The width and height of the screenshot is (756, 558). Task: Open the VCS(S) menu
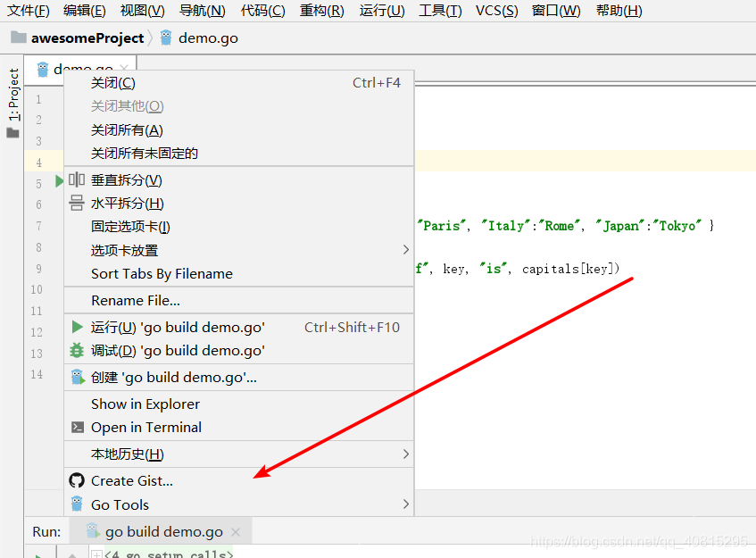(496, 10)
